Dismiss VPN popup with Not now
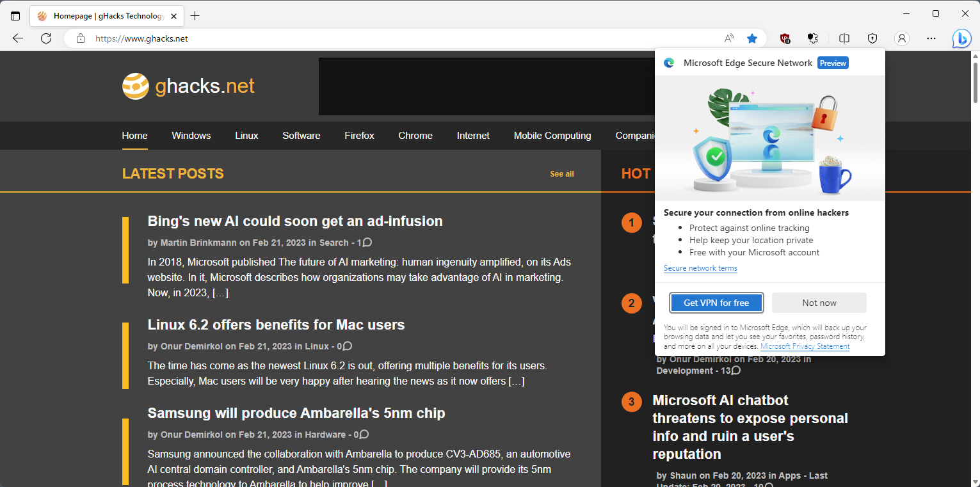 [819, 302]
